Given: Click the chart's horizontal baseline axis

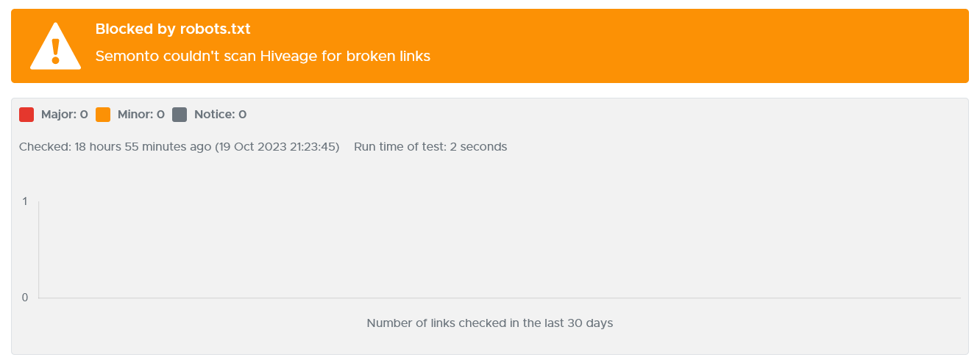Looking at the screenshot, I should (500, 298).
